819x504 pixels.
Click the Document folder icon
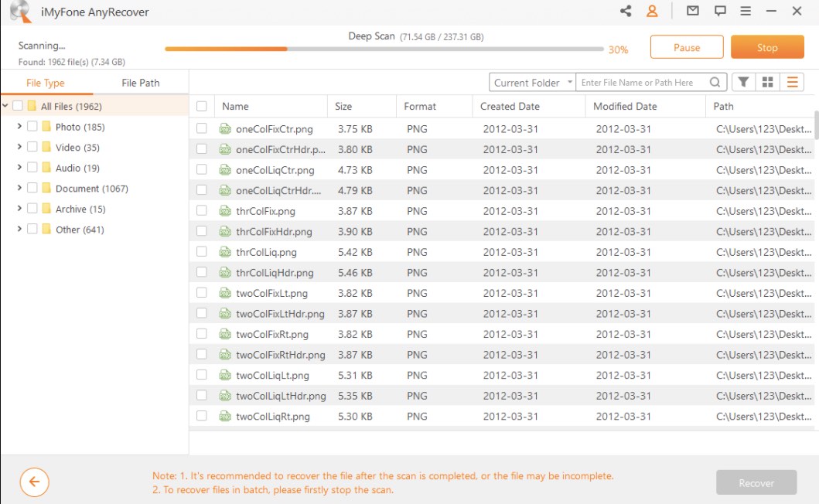(x=46, y=188)
